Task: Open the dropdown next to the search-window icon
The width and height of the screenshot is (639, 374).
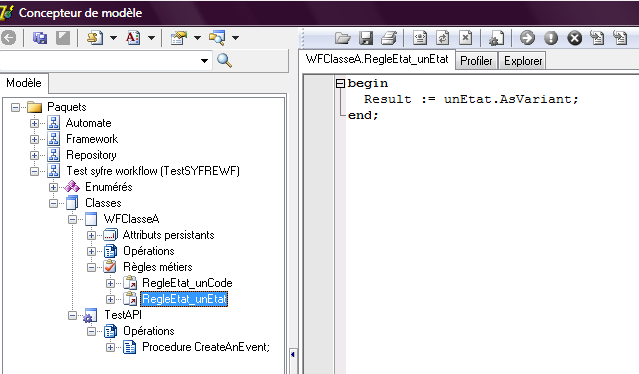Action: [235, 38]
